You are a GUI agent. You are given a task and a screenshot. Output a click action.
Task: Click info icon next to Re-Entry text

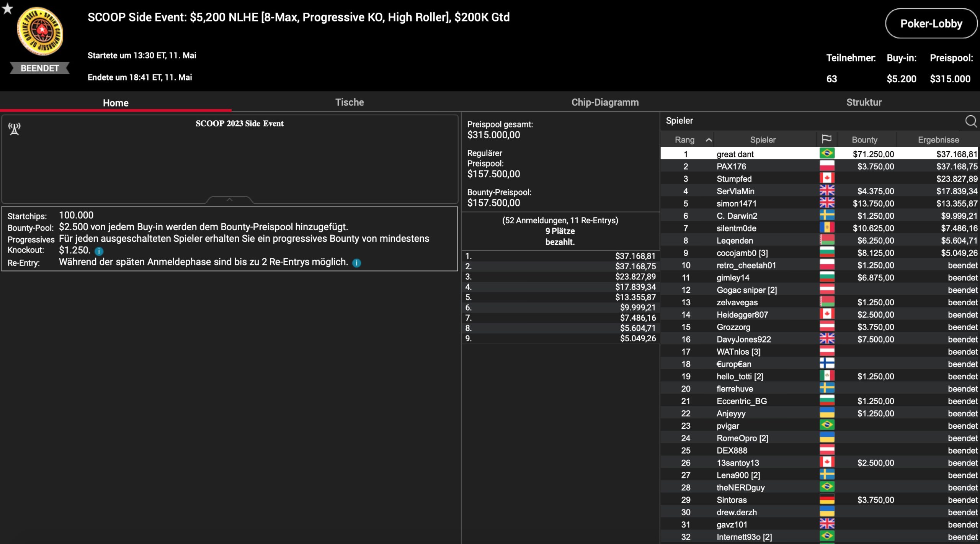click(356, 263)
